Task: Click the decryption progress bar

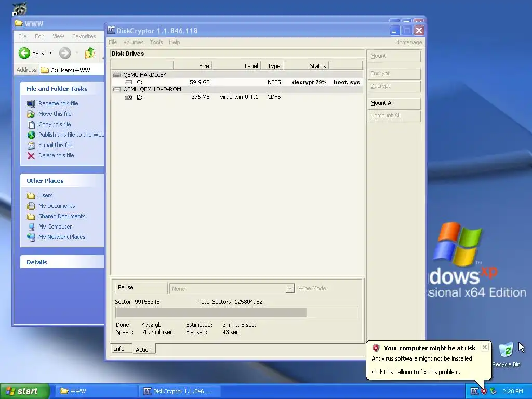Action: 237,312
